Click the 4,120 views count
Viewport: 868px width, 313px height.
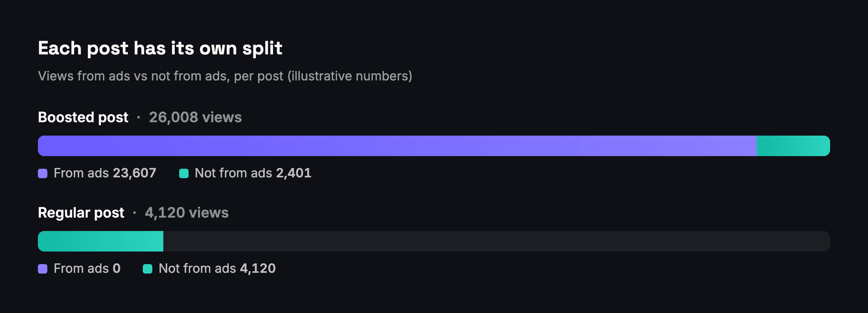pyautogui.click(x=187, y=213)
